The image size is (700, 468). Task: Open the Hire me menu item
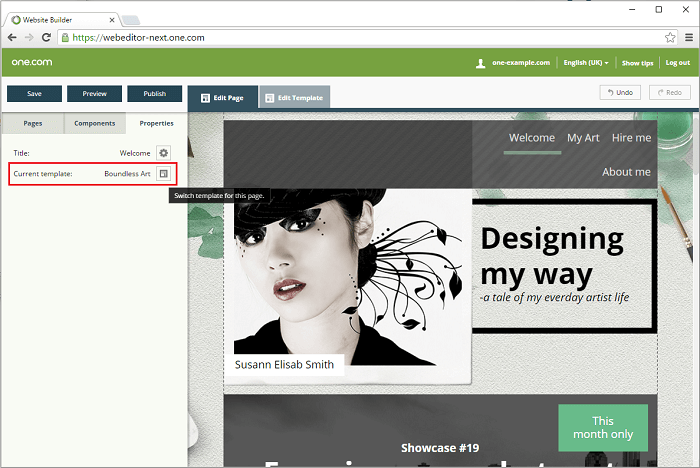pos(631,138)
